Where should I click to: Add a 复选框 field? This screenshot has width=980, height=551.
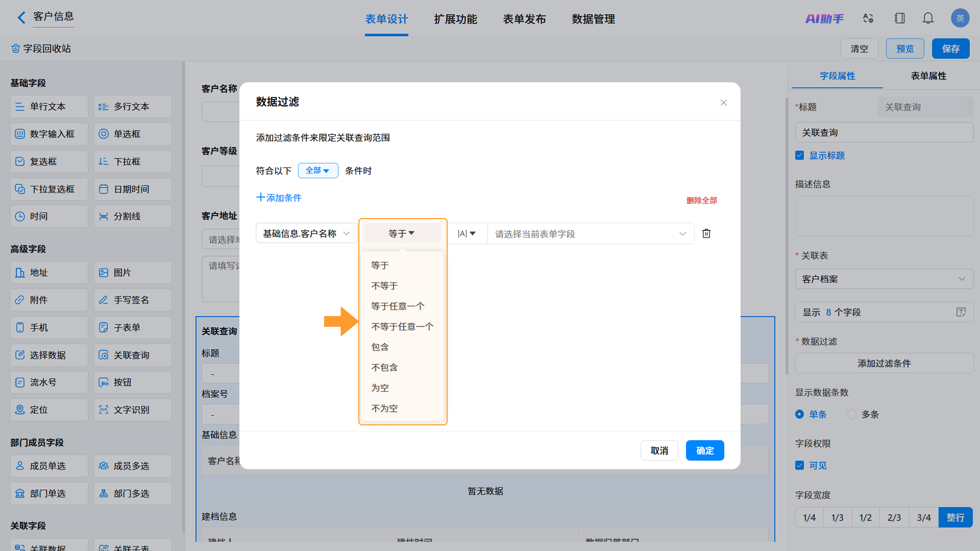point(49,161)
